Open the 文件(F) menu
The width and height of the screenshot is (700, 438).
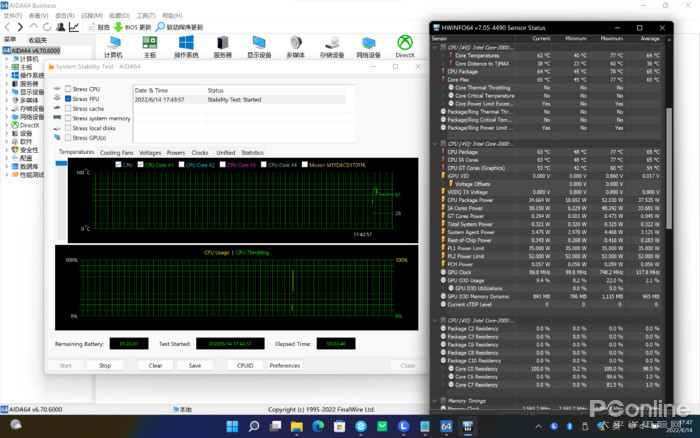point(12,16)
